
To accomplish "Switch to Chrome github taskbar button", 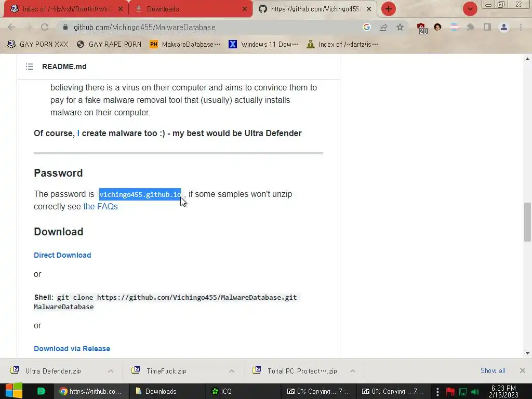I will 90,391.
